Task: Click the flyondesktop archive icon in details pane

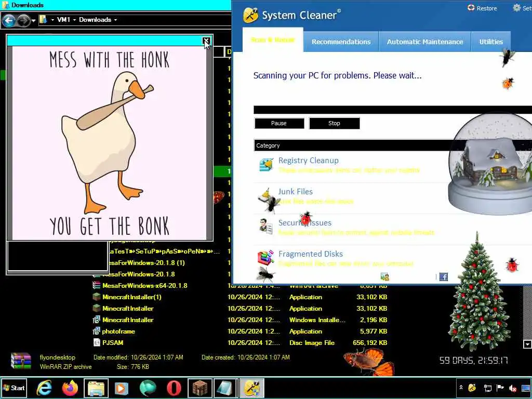Action: [21, 361]
